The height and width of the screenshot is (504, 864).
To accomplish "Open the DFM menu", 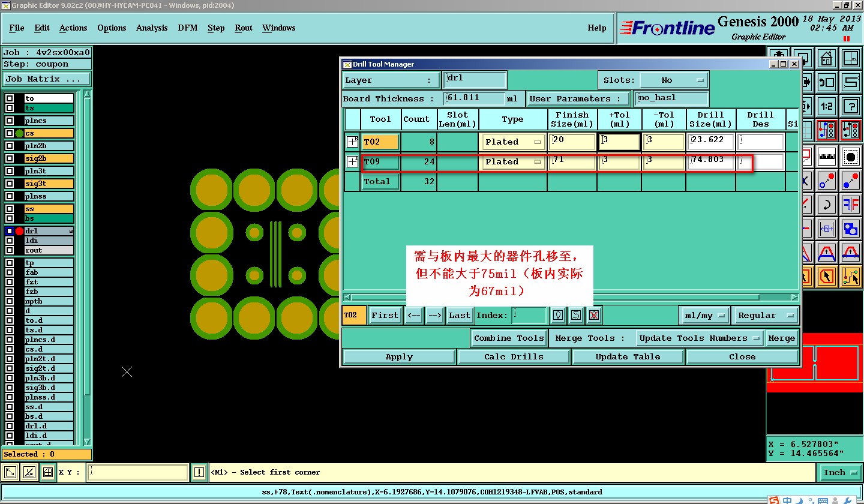I will (188, 28).
